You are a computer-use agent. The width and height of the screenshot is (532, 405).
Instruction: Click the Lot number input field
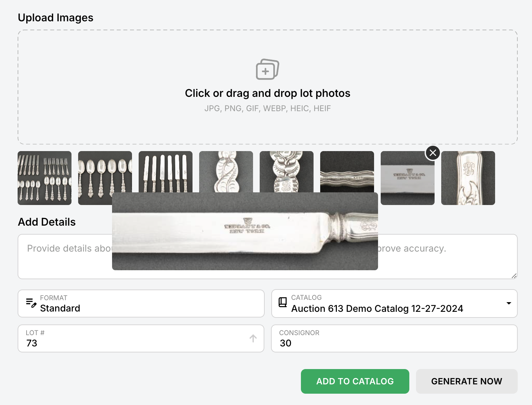[133, 343]
